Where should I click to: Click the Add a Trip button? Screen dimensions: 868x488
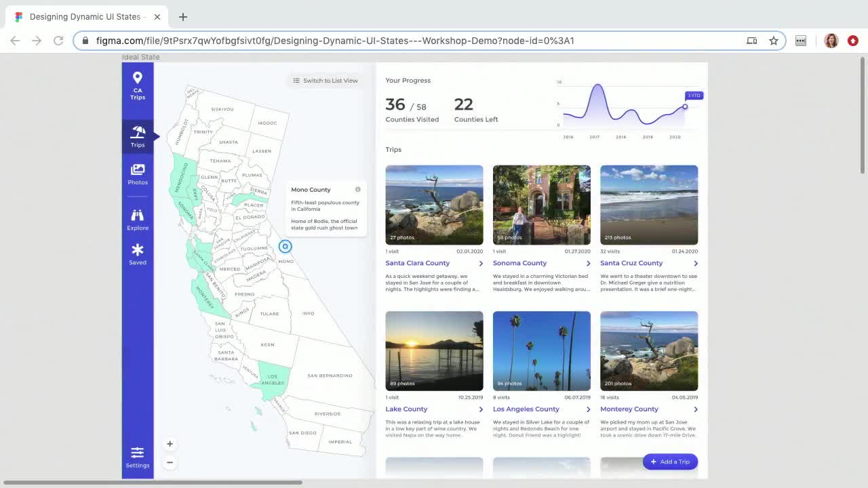coord(670,462)
